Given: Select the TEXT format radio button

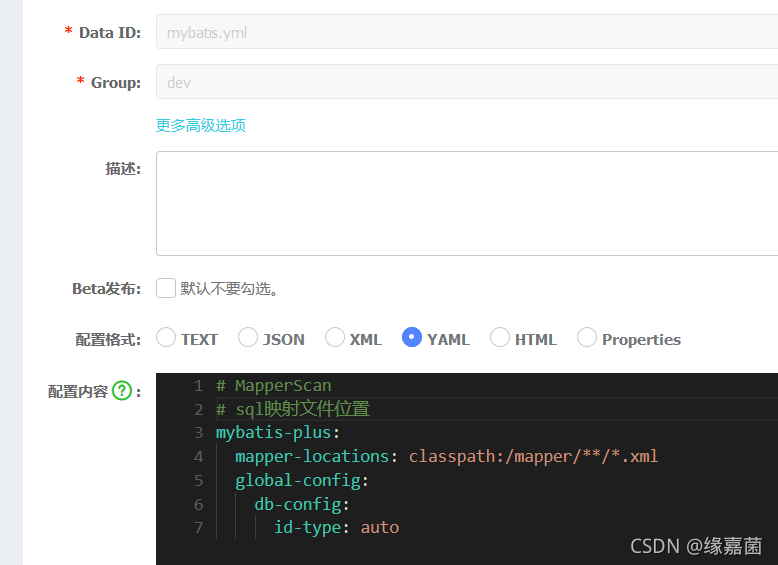Looking at the screenshot, I should [166, 337].
